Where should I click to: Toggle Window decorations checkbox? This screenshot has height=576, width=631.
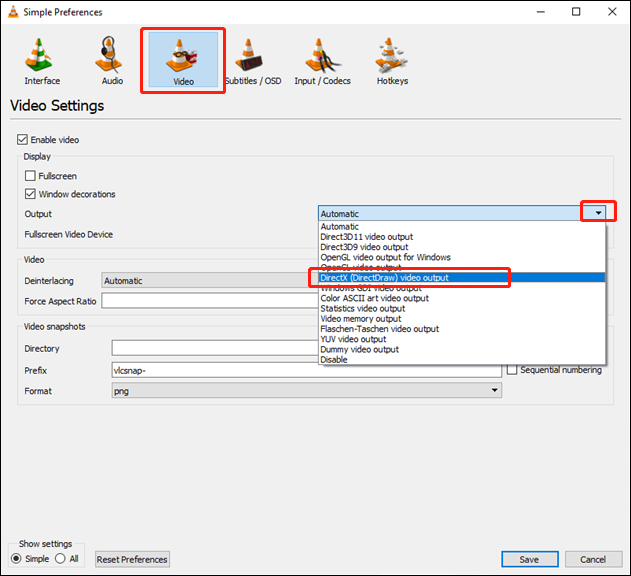tap(30, 194)
